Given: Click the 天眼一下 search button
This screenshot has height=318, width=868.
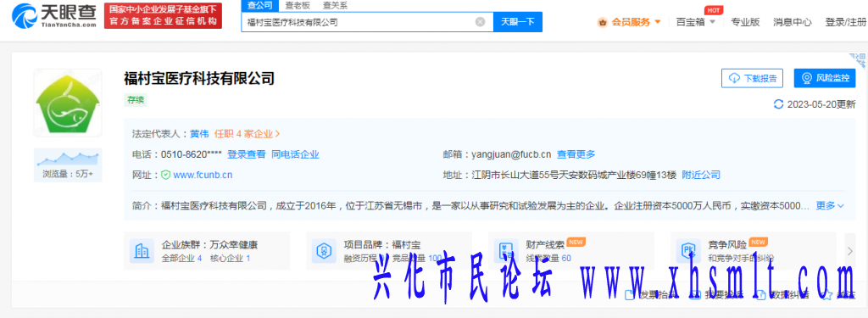Looking at the screenshot, I should point(518,22).
